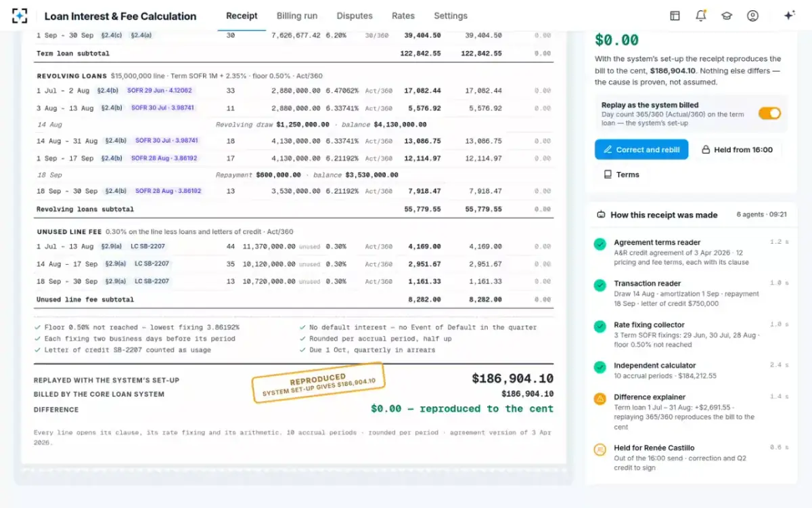
Task: Open SOFR 28 Aug chip on 1 Sep – 17 Sep row
Action: pyautogui.click(x=164, y=158)
